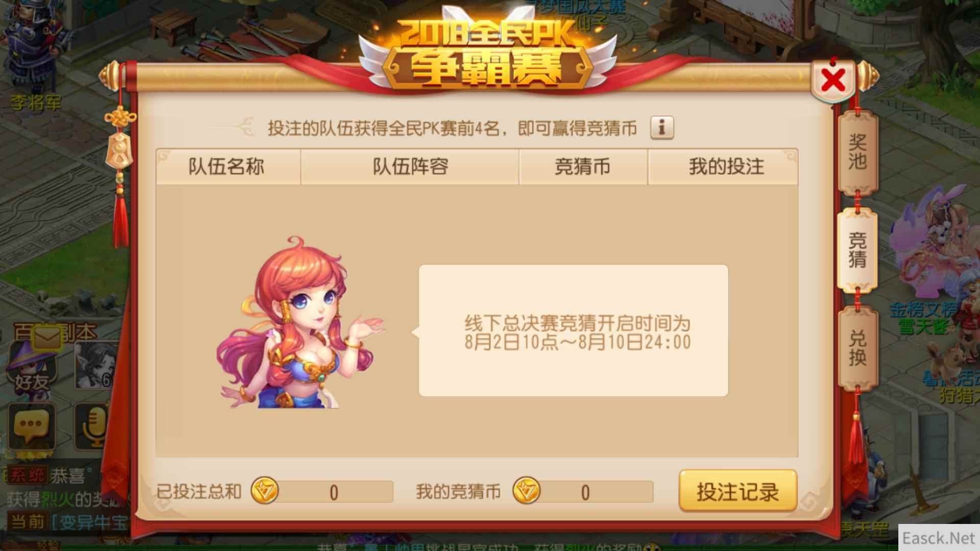Viewport: 980px width, 551px height.
Task: Click the info icon beside betting rules
Action: pos(662,128)
